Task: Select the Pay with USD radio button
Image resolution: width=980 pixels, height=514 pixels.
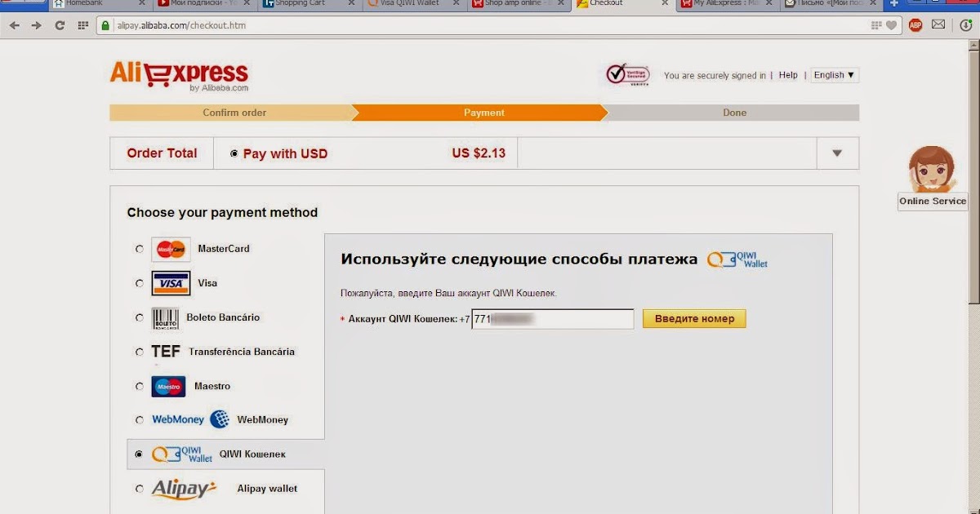Action: (235, 153)
